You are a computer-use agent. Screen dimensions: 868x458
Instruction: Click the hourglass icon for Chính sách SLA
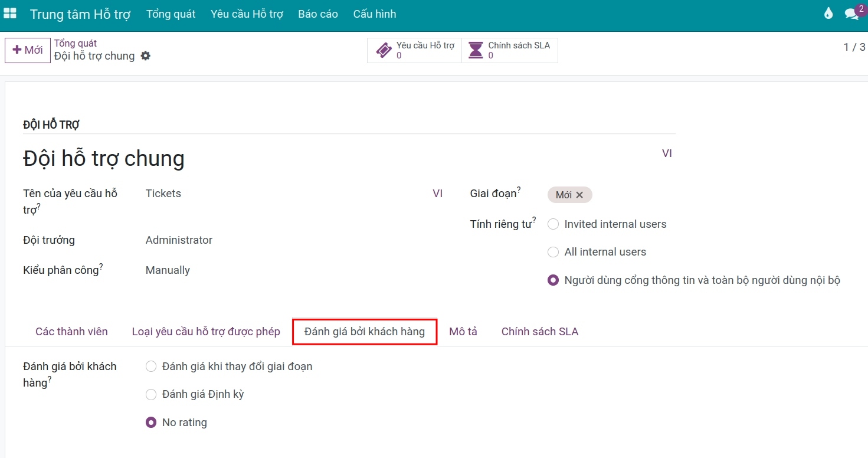tap(475, 50)
